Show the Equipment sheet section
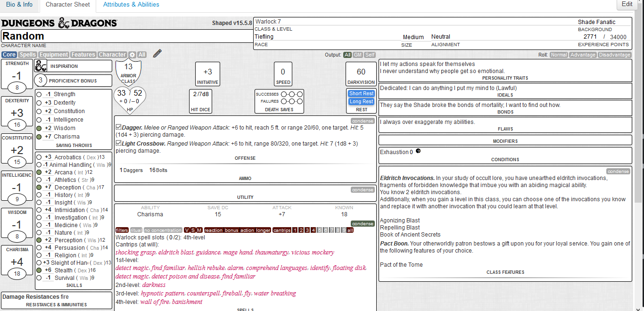Screen dimensions: 644x311 [x=54, y=55]
